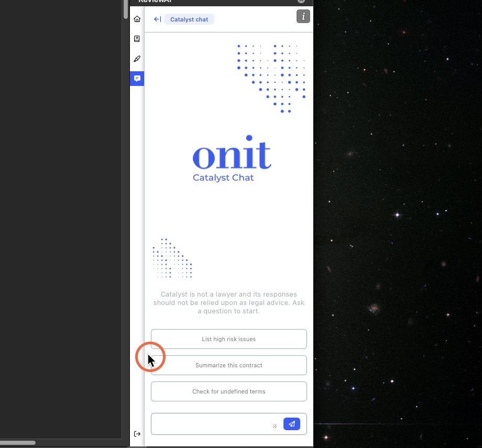
Task: Choose List high risk issues suggestion
Action: (x=229, y=339)
